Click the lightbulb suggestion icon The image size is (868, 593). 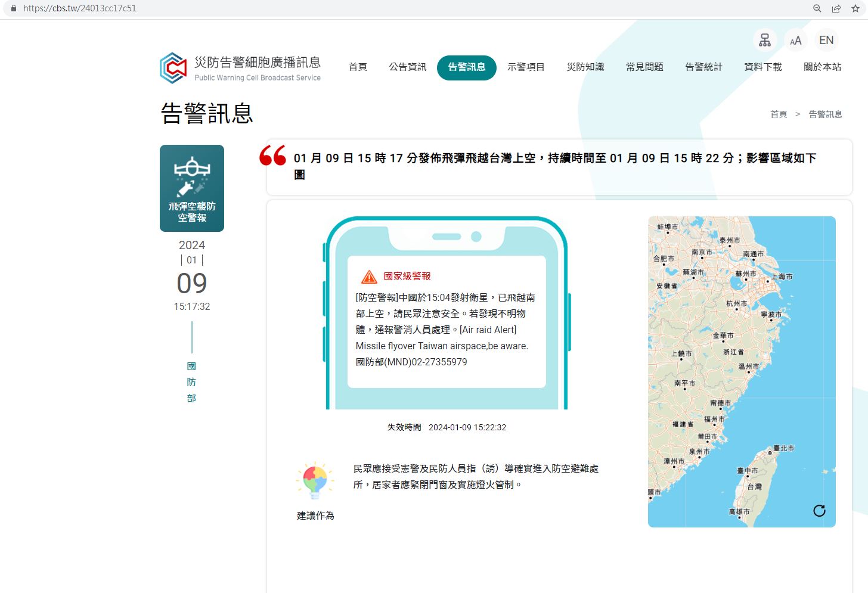point(315,480)
